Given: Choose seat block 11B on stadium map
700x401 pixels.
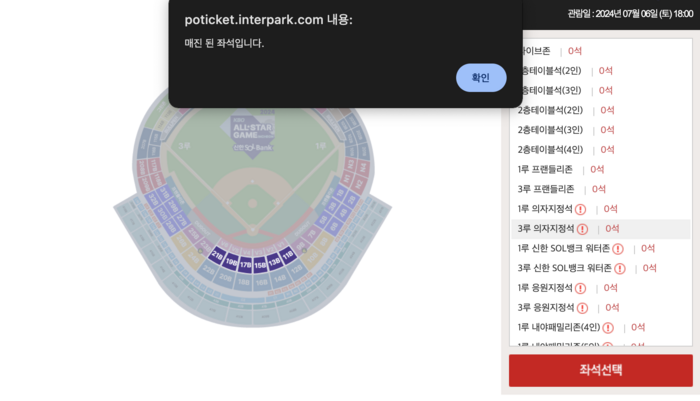Looking at the screenshot, I should coord(288,257).
